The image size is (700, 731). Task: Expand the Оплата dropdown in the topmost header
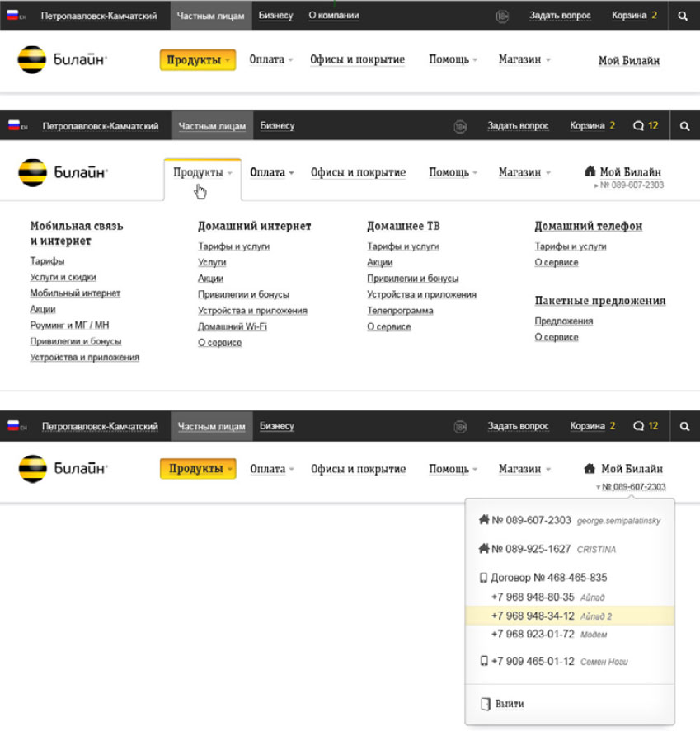[271, 59]
